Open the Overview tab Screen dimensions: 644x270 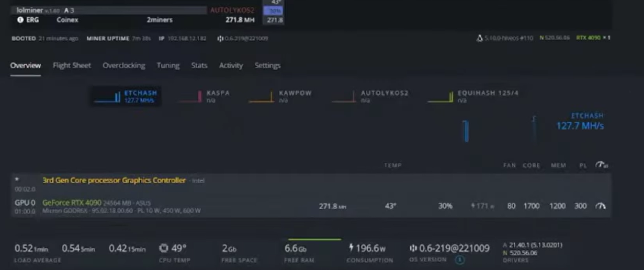click(x=26, y=65)
